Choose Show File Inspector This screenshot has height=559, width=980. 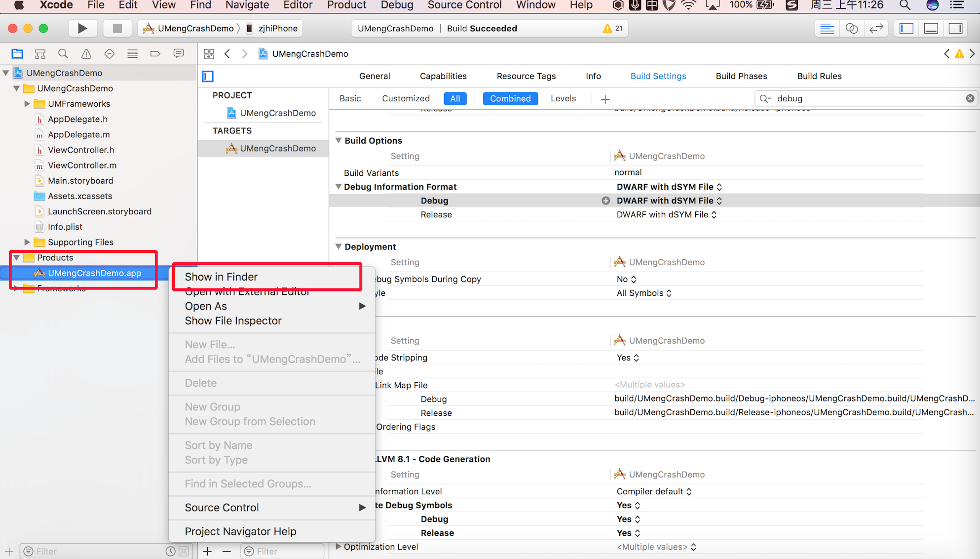[272, 321]
